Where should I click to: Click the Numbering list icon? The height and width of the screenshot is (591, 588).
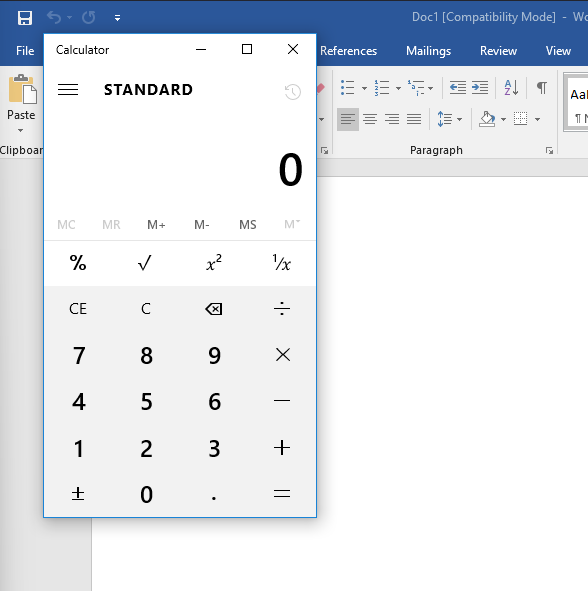pos(381,88)
